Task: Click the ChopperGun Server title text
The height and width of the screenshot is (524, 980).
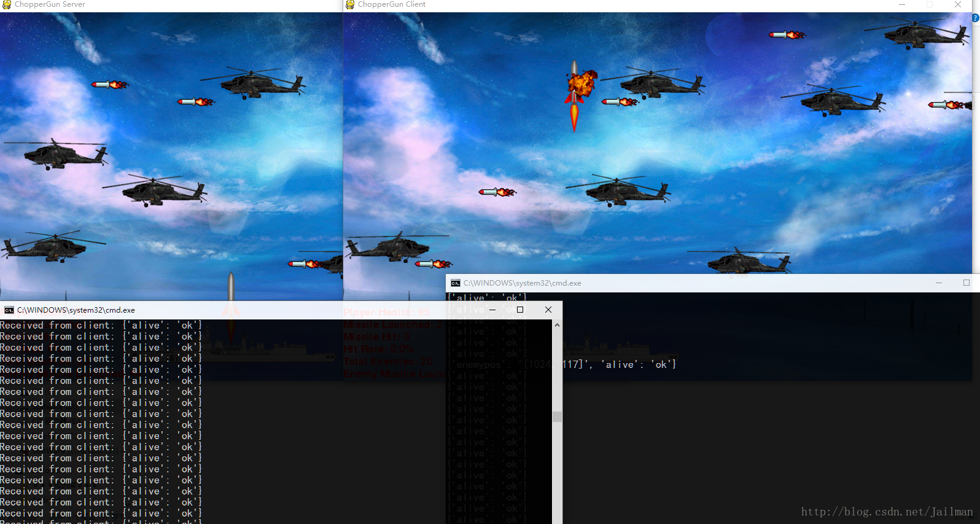Action: pyautogui.click(x=50, y=4)
